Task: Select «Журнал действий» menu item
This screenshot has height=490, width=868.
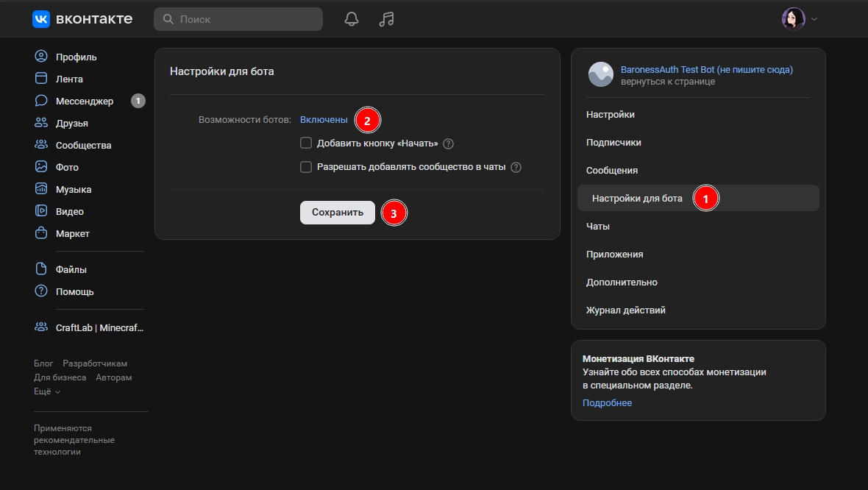Action: click(625, 310)
